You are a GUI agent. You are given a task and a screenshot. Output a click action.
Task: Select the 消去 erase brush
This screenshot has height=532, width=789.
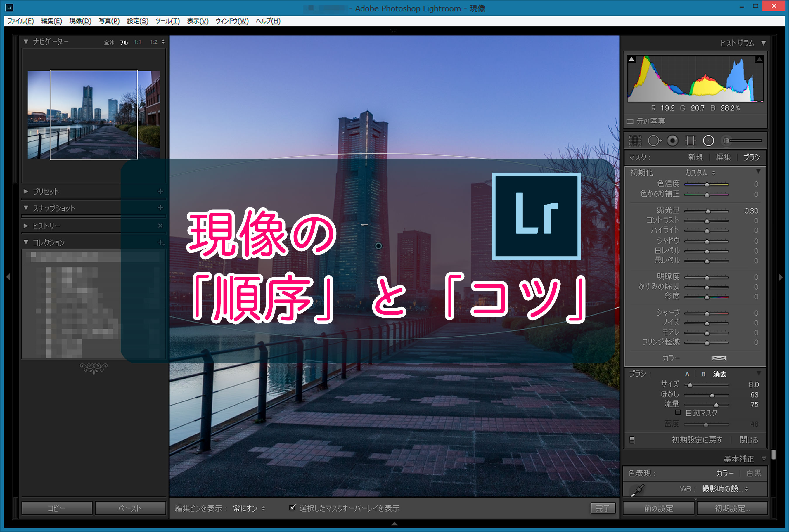click(719, 374)
